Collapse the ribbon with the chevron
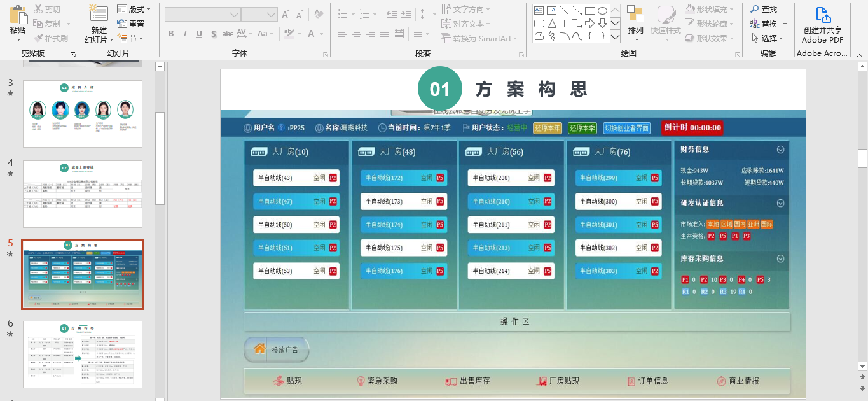The height and width of the screenshot is (401, 868). point(860,55)
